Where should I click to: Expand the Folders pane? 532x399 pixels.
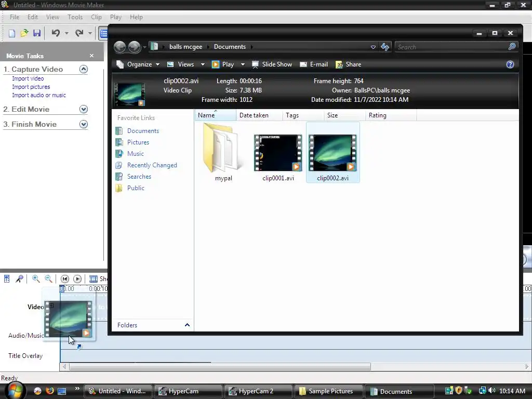[187, 325]
